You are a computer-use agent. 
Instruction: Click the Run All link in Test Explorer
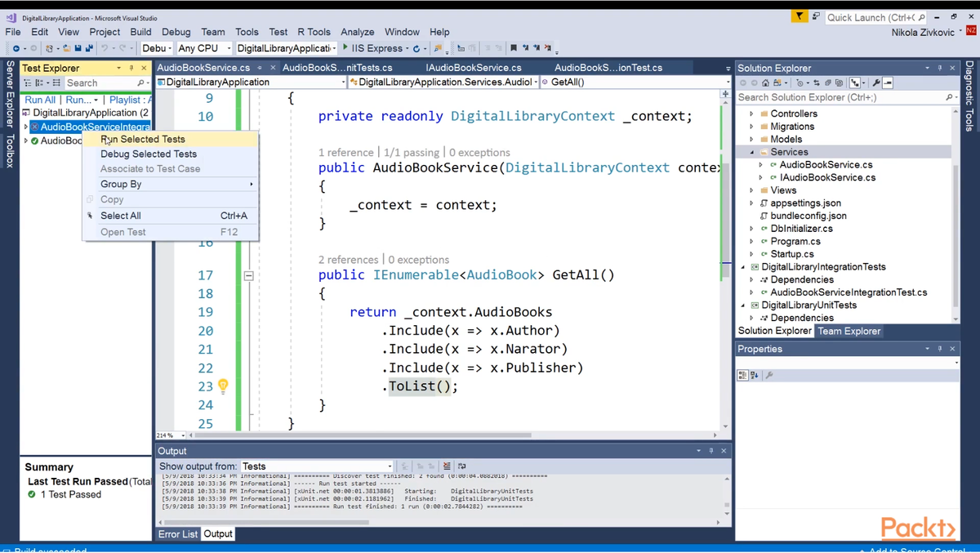pos(40,100)
